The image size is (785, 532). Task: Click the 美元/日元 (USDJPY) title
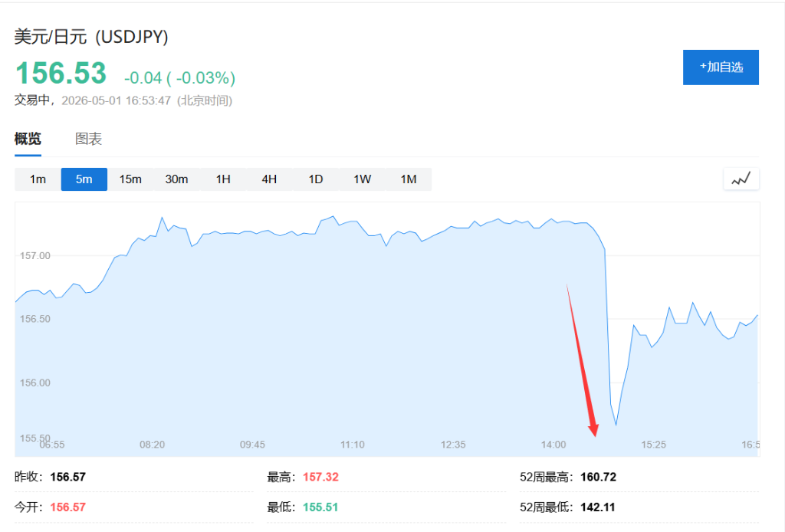coord(91,37)
